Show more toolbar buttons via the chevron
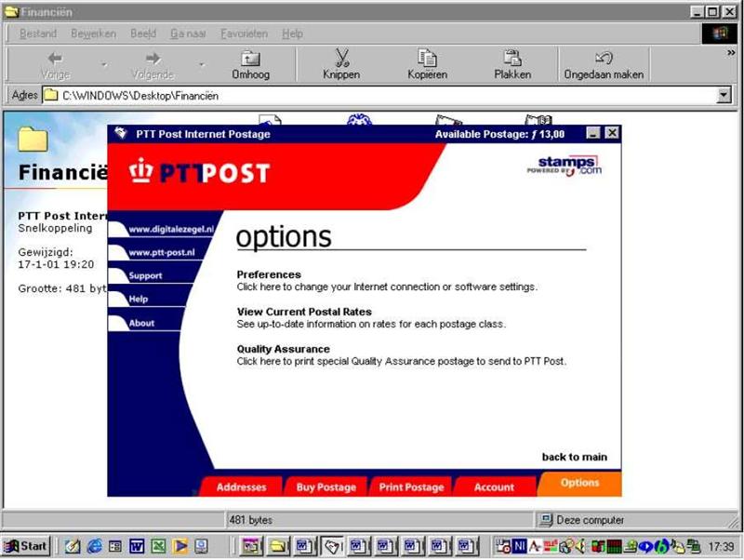744x560 pixels. (x=731, y=53)
